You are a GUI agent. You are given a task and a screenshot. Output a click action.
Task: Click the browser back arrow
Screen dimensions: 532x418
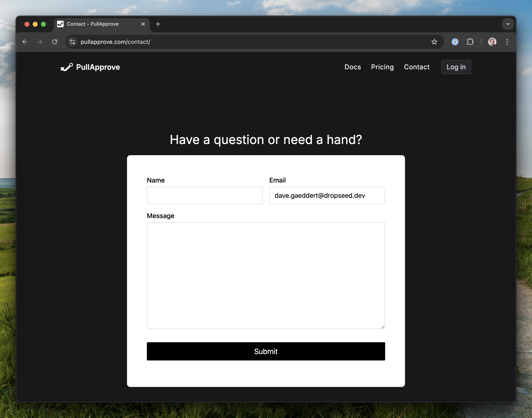pyautogui.click(x=25, y=42)
